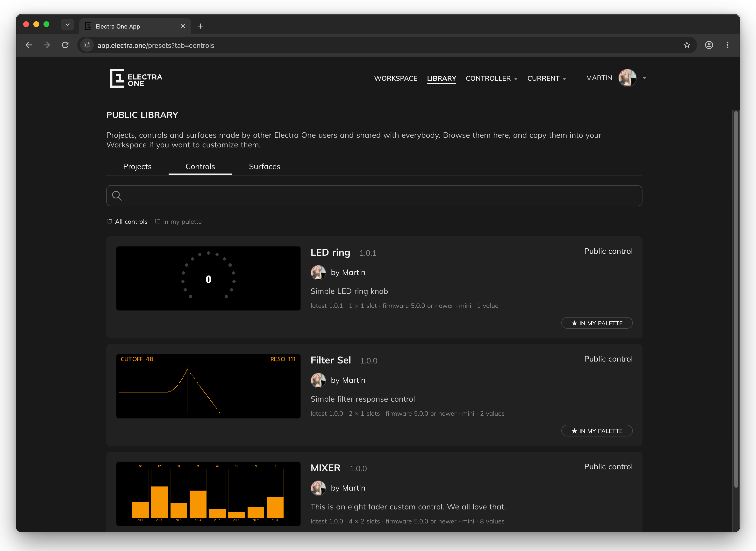This screenshot has height=551, width=756.
Task: Open the Filter Sel control title
Action: (x=331, y=360)
